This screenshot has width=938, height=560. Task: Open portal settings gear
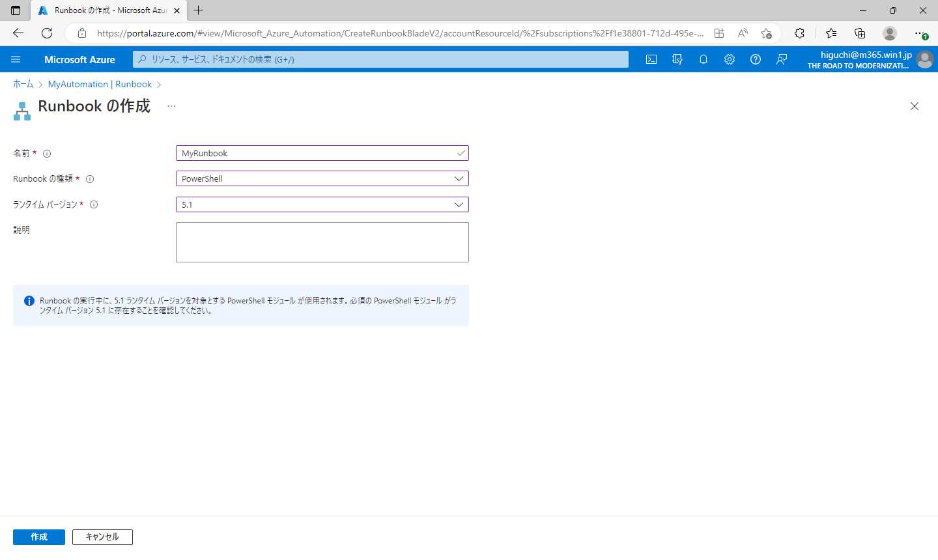[730, 59]
